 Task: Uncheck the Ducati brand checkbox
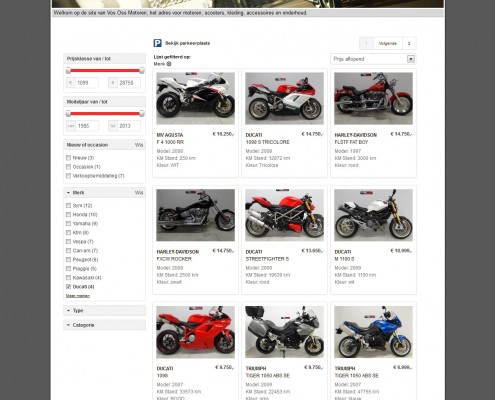click(x=68, y=287)
